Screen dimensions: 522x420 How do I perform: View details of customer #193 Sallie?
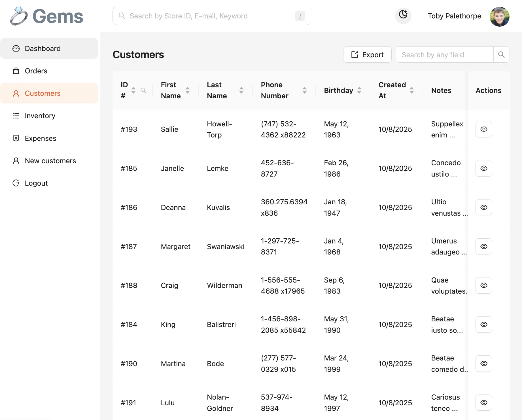point(483,129)
